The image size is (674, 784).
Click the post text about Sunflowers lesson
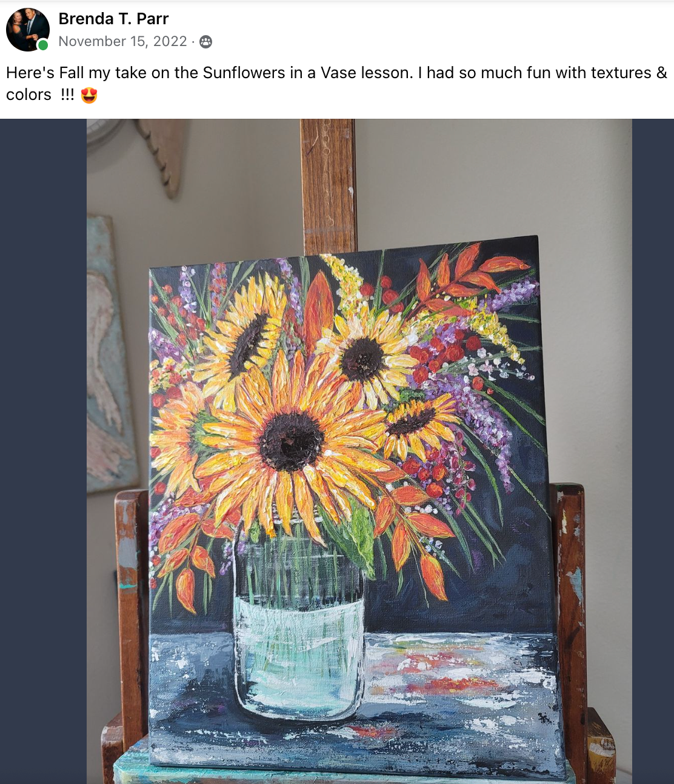[x=336, y=84]
